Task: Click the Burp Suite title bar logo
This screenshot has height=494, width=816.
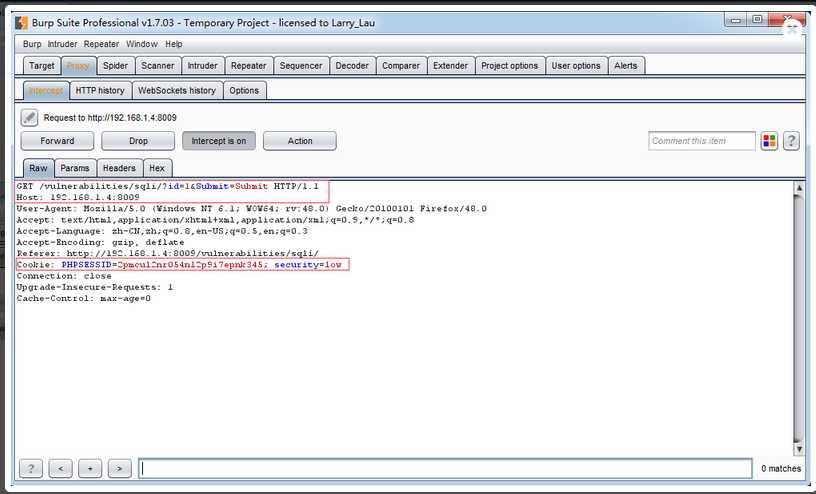Action: click(x=21, y=23)
